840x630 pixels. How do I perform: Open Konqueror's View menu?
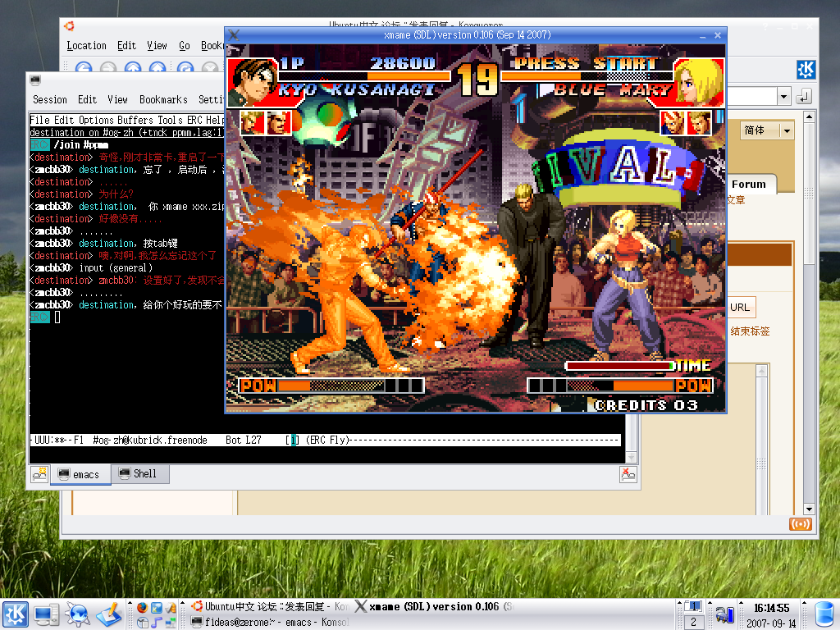click(157, 46)
